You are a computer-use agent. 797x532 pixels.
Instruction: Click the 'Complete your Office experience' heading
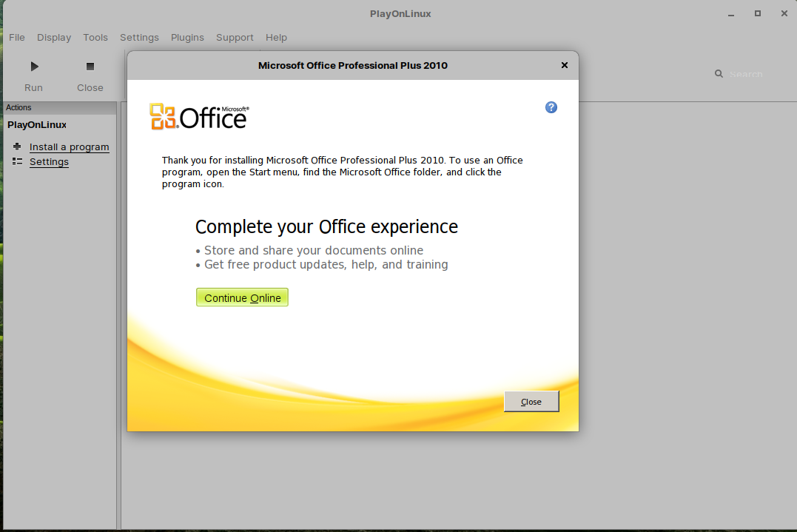click(x=326, y=226)
